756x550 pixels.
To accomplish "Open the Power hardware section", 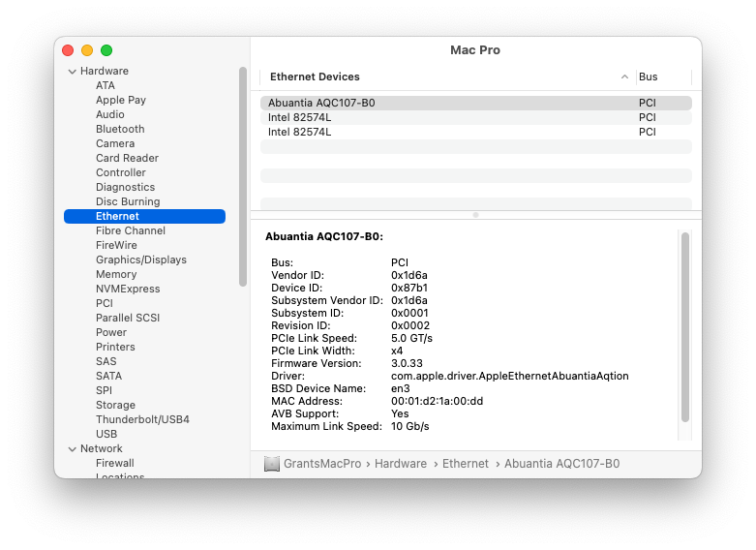I will (111, 332).
